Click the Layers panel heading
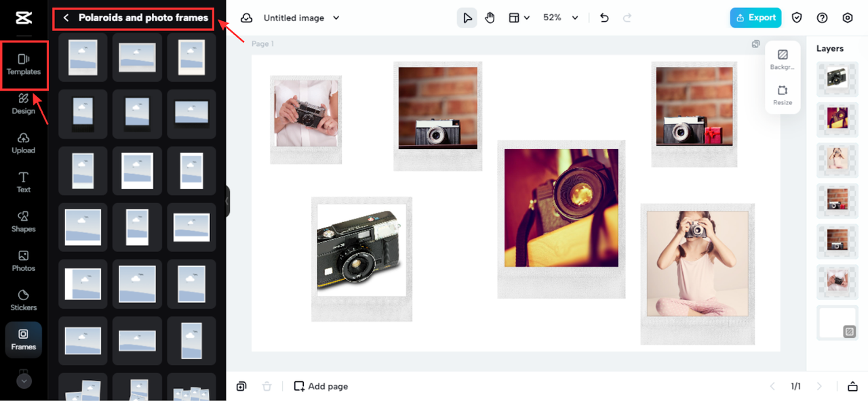868x403 pixels. (830, 49)
